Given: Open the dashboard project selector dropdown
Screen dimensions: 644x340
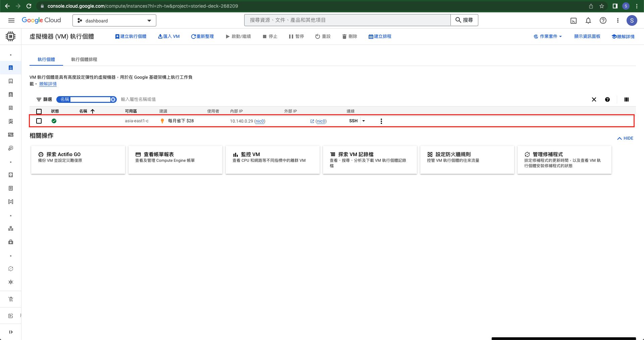Looking at the screenshot, I should [114, 20].
